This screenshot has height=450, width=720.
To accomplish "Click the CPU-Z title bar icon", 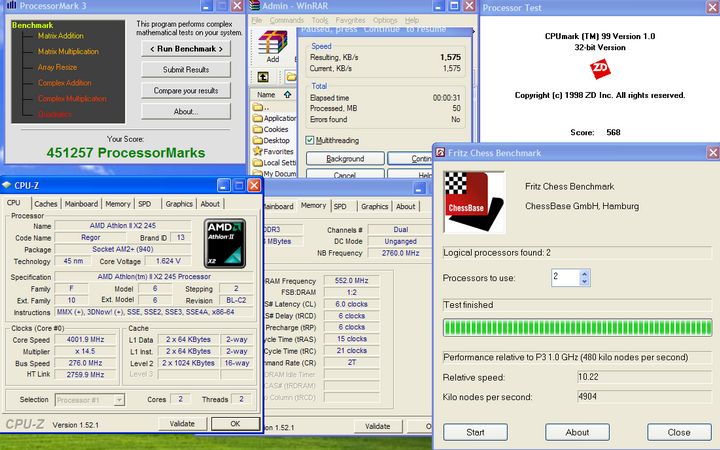I will [x=7, y=185].
